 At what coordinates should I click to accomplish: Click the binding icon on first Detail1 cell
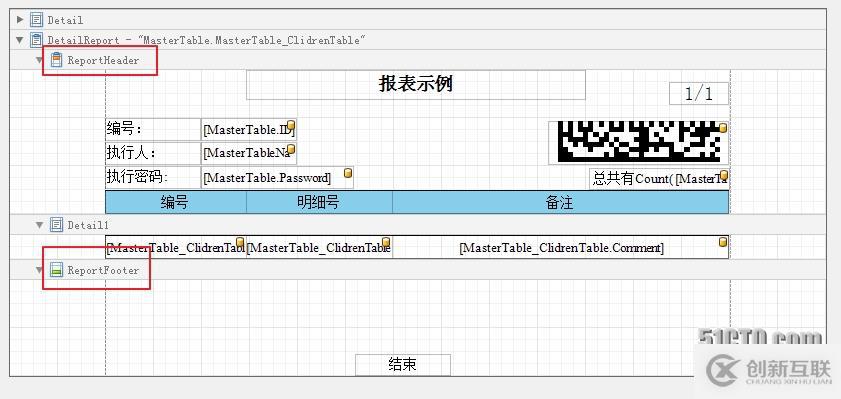240,242
